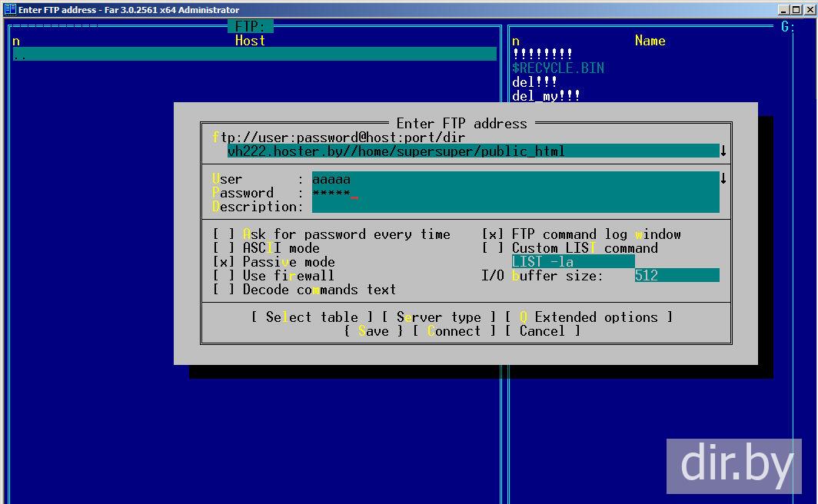Enable Custom LIST command checkbox
This screenshot has width=818, height=504.
pyautogui.click(x=493, y=248)
